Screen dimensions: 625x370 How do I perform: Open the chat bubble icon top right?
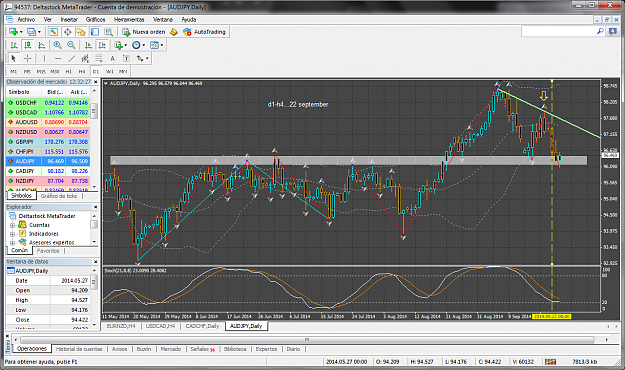click(613, 31)
